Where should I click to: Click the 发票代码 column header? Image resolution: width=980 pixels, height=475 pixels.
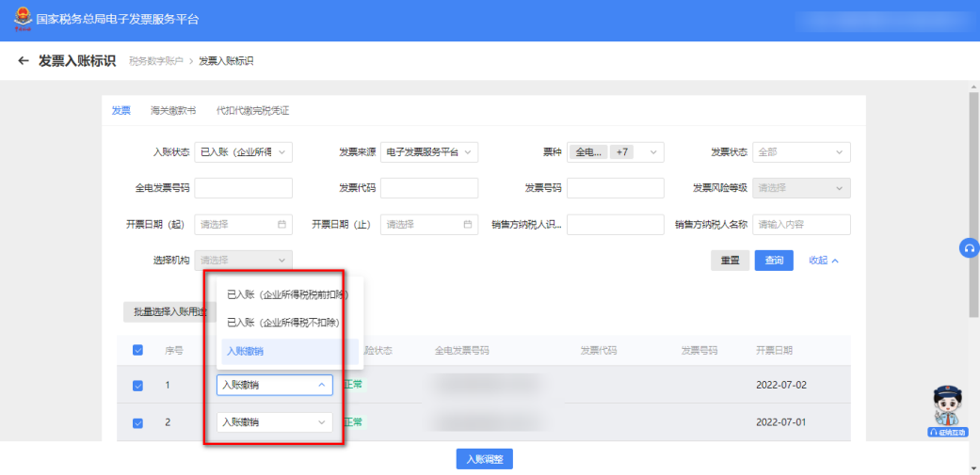(x=599, y=350)
